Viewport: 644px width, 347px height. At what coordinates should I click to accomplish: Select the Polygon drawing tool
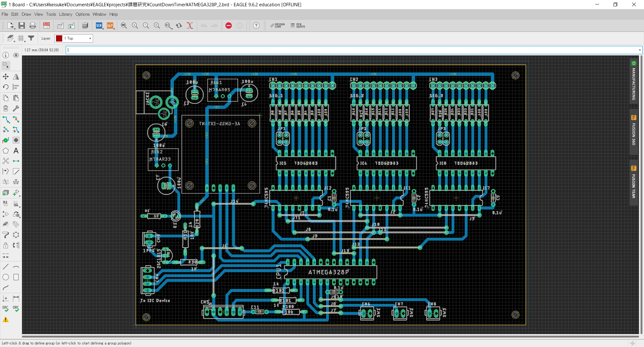point(6,151)
